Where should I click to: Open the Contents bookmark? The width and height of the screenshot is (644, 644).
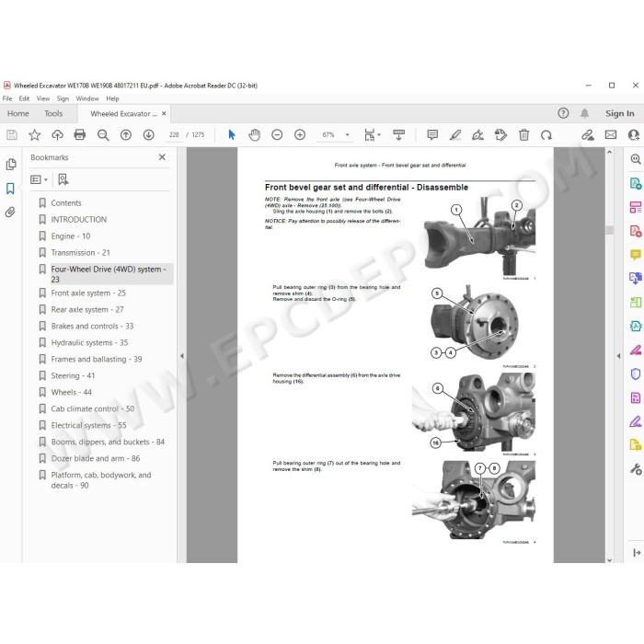click(x=65, y=203)
